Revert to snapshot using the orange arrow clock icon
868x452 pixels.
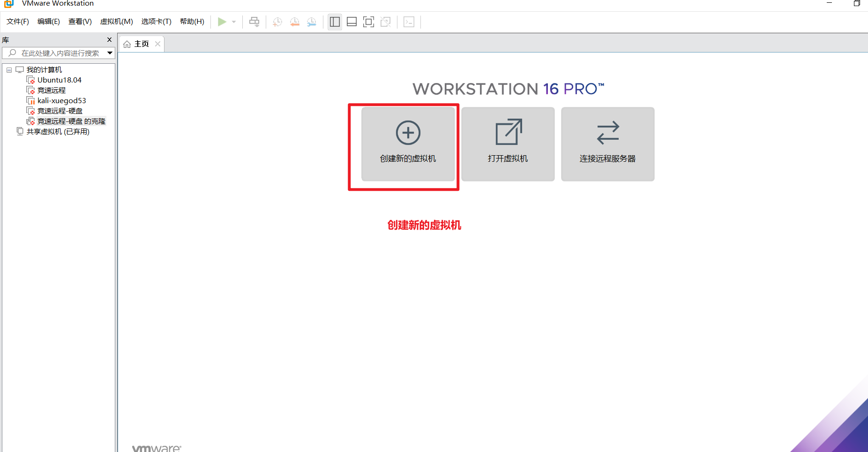294,22
